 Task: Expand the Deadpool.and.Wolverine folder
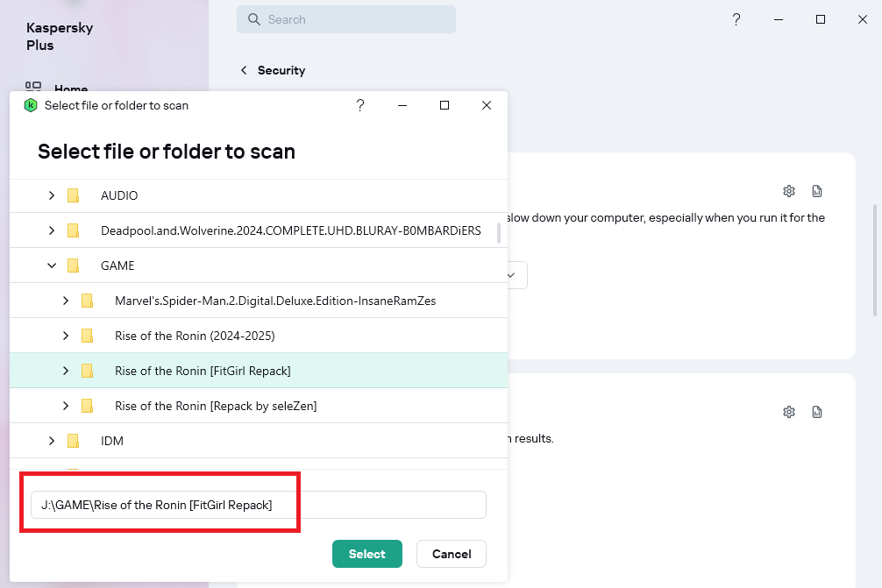coord(52,230)
